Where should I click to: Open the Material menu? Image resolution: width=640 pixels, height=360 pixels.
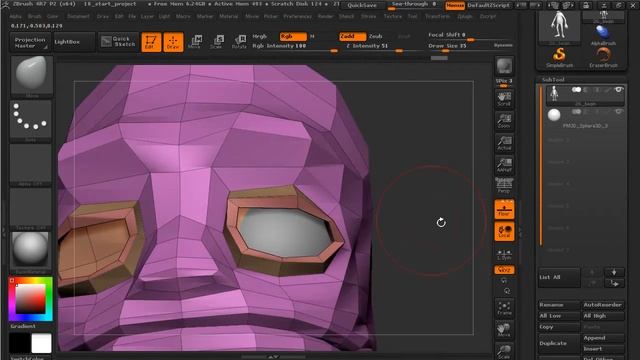pos(229,16)
